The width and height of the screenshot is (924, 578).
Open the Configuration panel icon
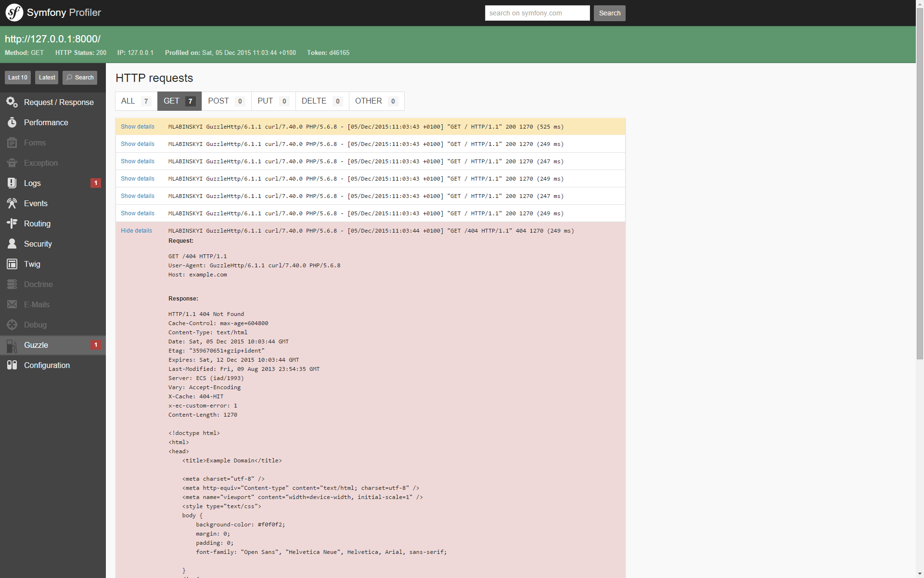pos(12,365)
